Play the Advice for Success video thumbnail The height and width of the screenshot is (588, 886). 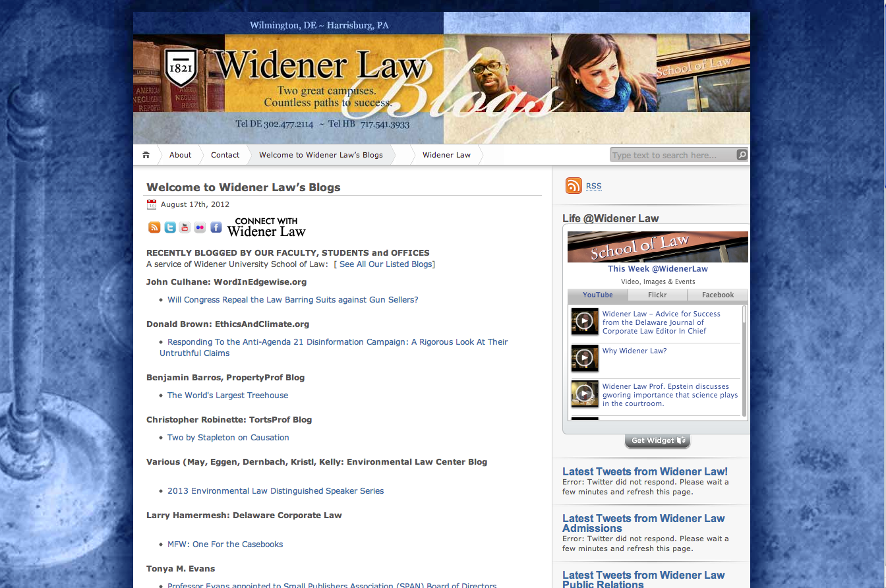tap(585, 322)
